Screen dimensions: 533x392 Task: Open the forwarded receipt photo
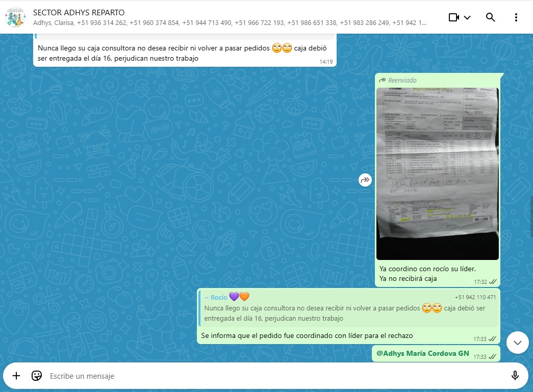pos(437,173)
